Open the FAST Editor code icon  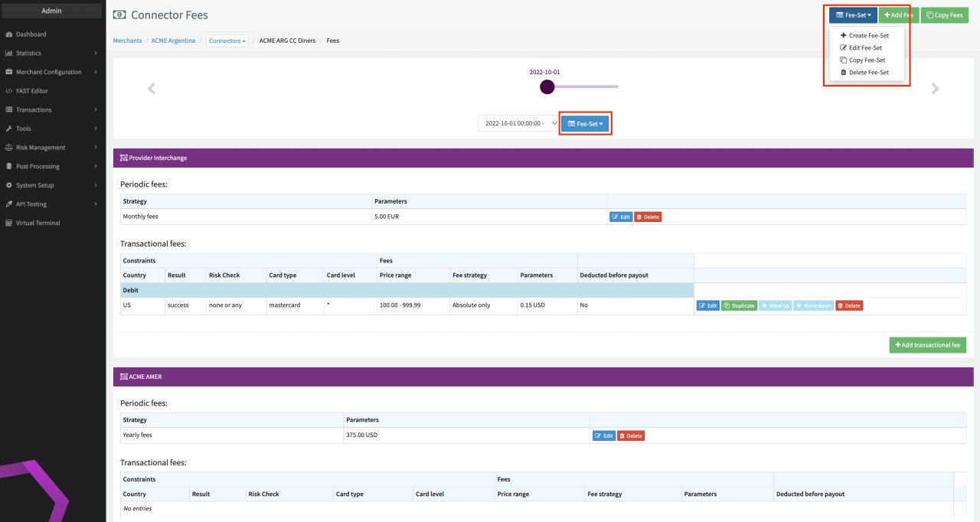point(8,91)
